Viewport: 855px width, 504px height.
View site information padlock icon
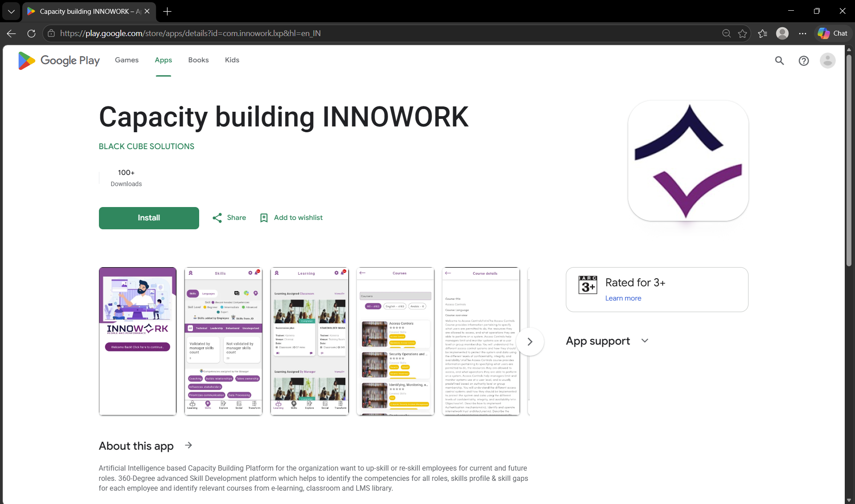(51, 33)
